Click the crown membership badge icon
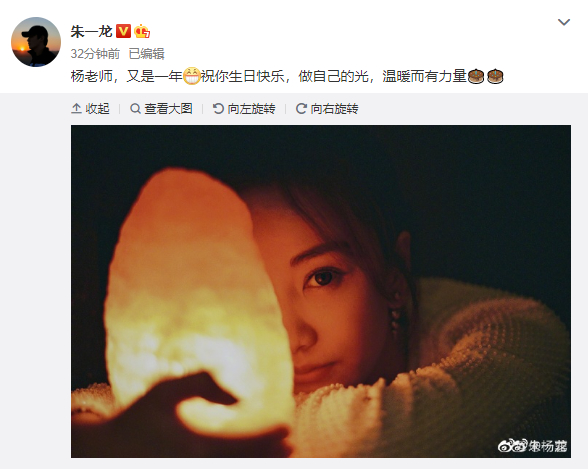Image resolution: width=588 pixels, height=472 pixels. [142, 31]
